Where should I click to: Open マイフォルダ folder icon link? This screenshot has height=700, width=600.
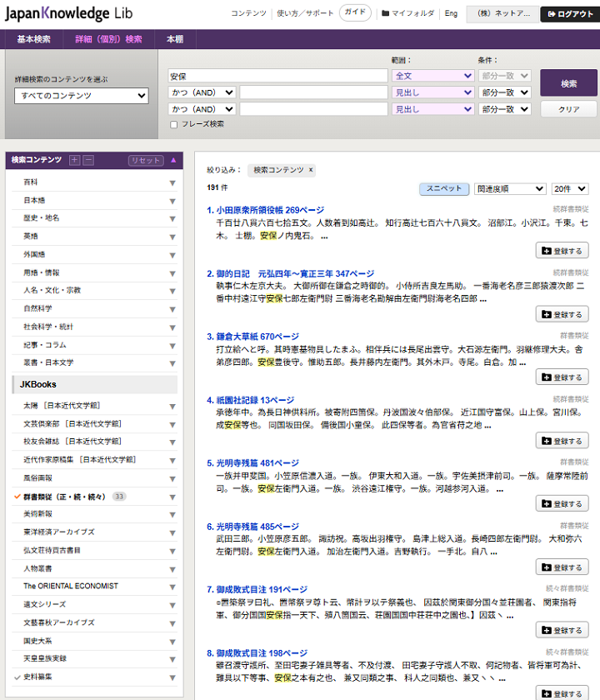(x=408, y=13)
